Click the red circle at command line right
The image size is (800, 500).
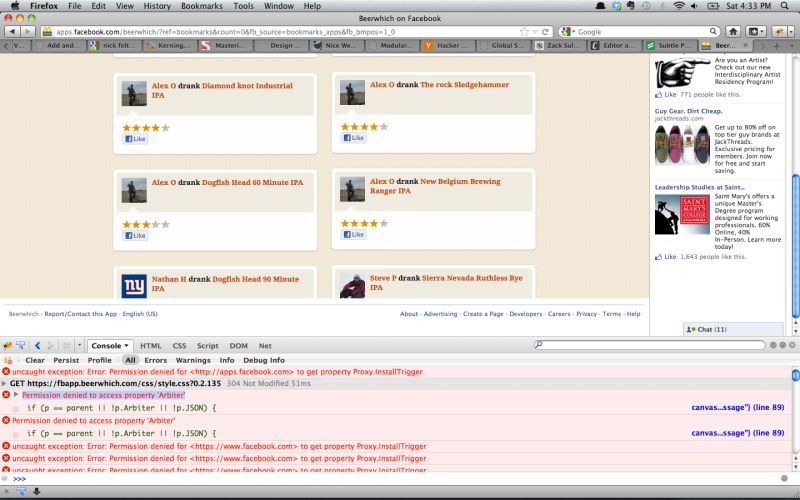coord(785,478)
